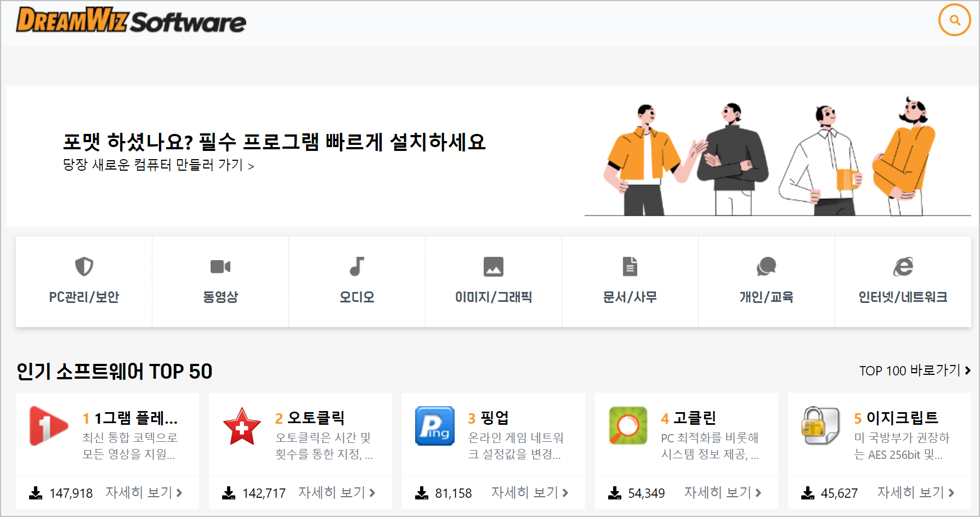Click the 이미지/그래픽 picture icon
The width and height of the screenshot is (980, 517).
(494, 267)
